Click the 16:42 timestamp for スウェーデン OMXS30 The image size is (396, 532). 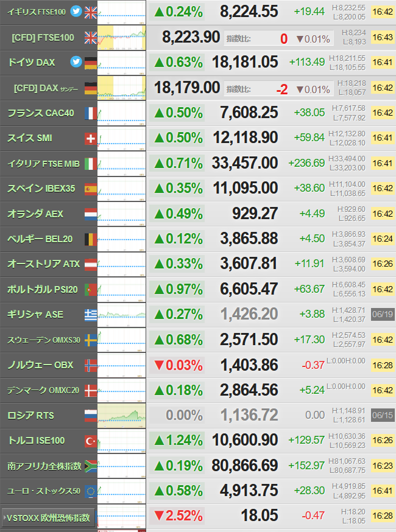pos(383,340)
